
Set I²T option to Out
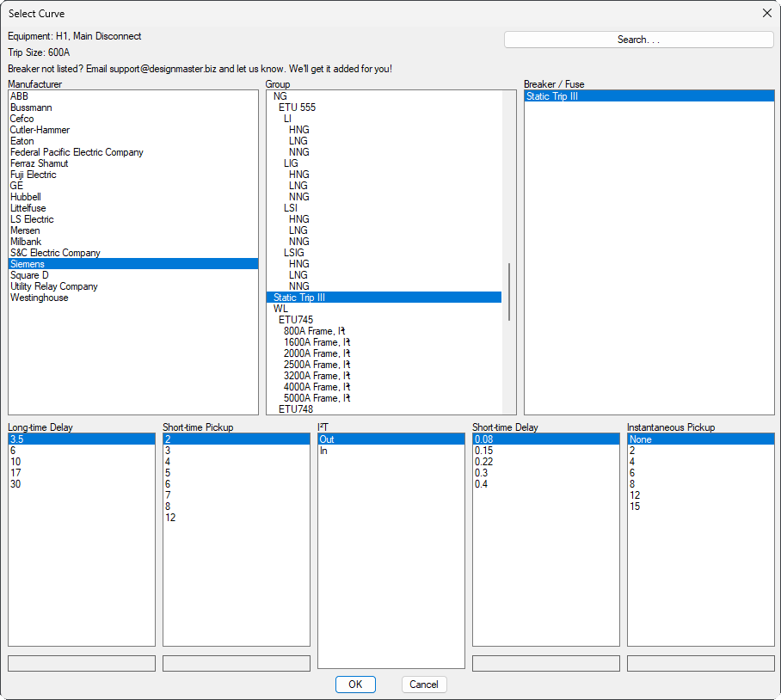click(391, 439)
